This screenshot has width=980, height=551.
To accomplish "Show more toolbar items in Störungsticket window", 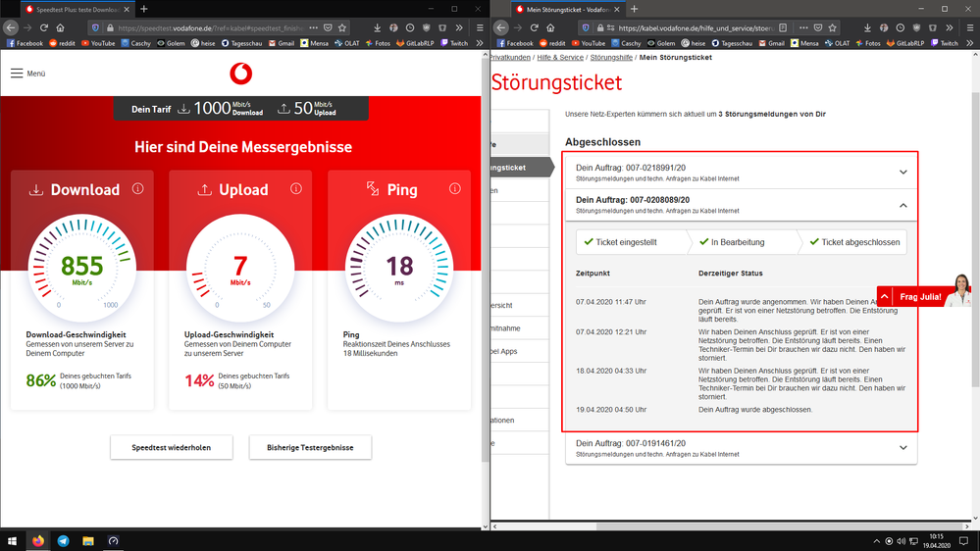I will [x=949, y=27].
